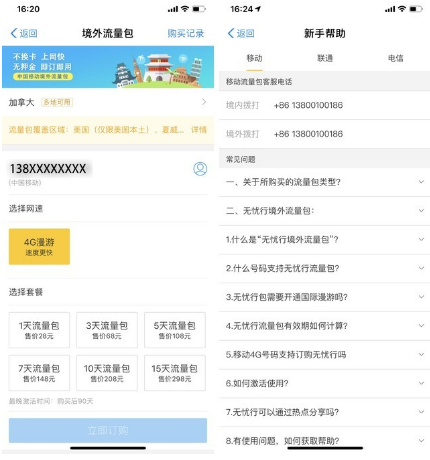Open the 加拿大 destination chevron
Viewport: 430px width, 460px height.
pyautogui.click(x=204, y=102)
